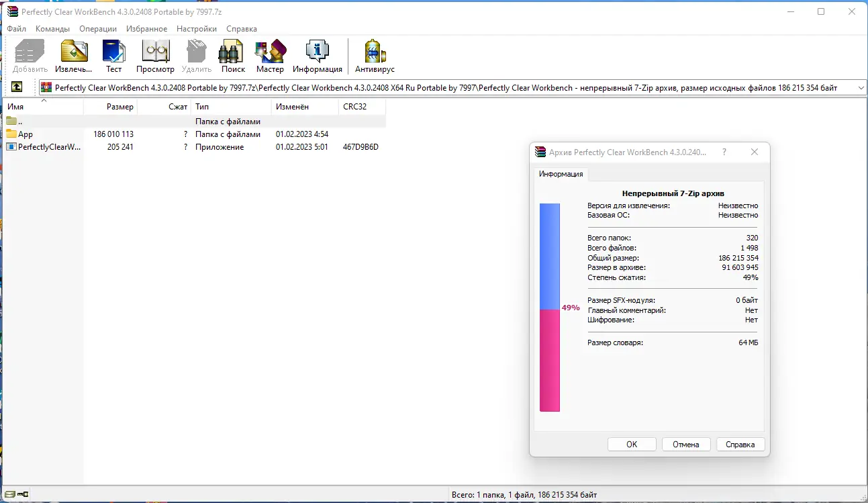
Task: Open the Файл menu
Action: [17, 29]
